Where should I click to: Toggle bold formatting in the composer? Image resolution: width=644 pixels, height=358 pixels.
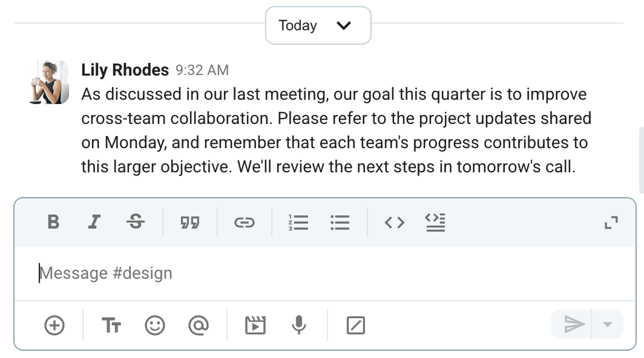click(53, 222)
